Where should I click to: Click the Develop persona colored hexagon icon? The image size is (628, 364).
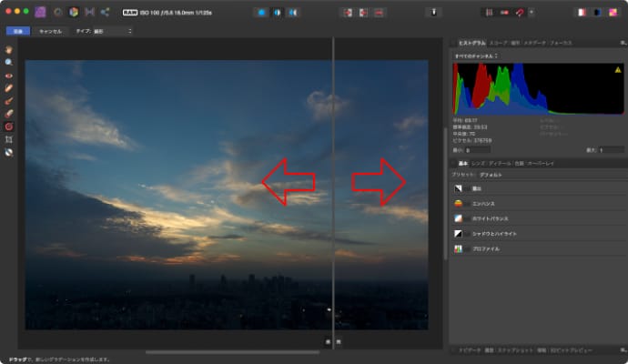click(x=73, y=13)
